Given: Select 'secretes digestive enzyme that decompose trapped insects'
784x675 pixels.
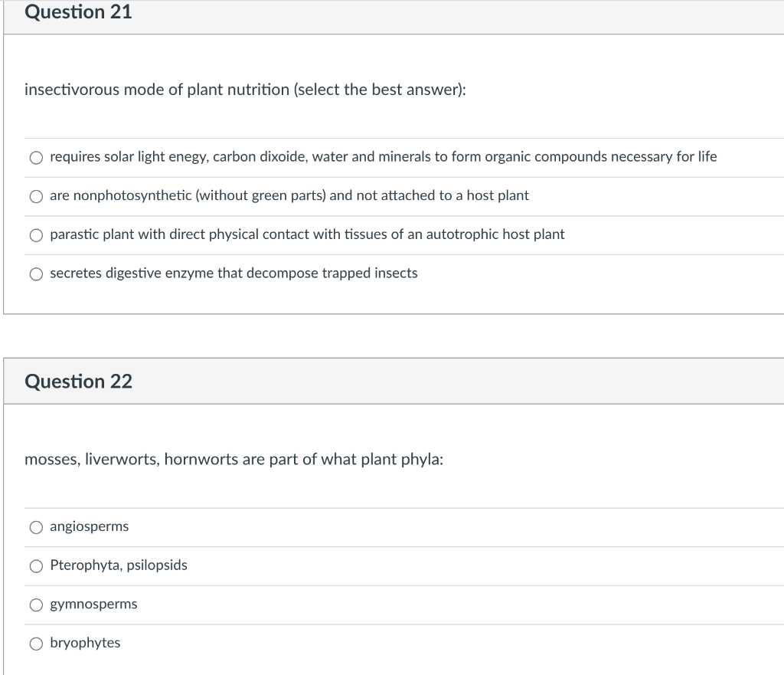Looking at the screenshot, I should click(x=36, y=274).
